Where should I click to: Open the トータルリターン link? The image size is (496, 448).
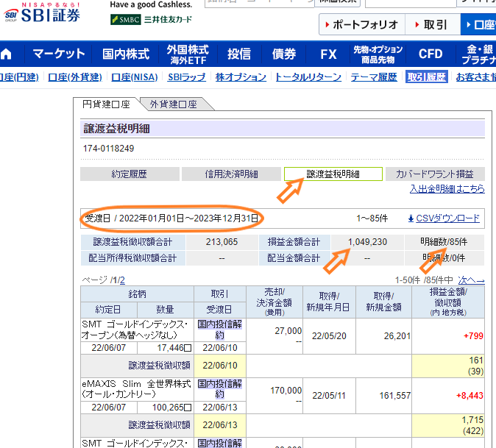click(308, 77)
